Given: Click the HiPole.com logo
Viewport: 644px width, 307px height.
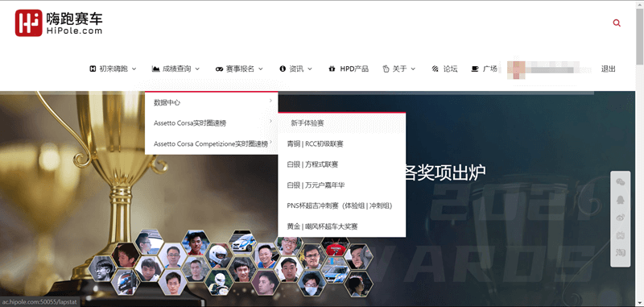Looking at the screenshot, I should [59, 23].
